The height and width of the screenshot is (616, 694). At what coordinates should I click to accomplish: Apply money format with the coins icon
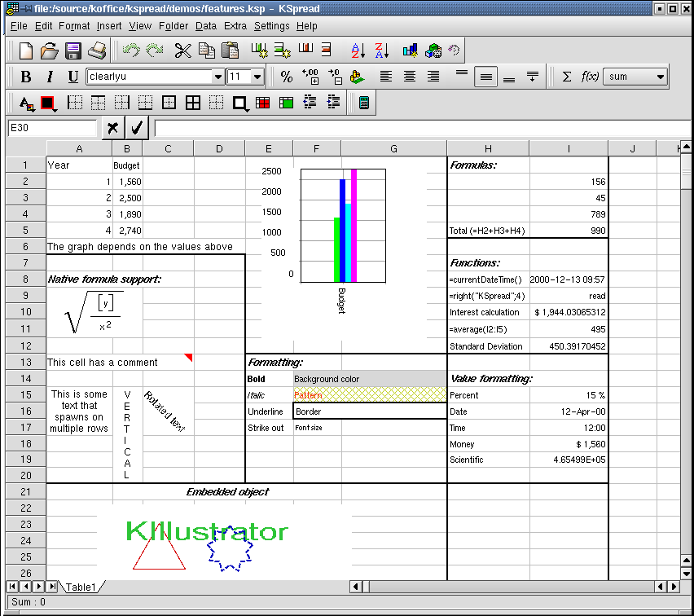[x=357, y=77]
